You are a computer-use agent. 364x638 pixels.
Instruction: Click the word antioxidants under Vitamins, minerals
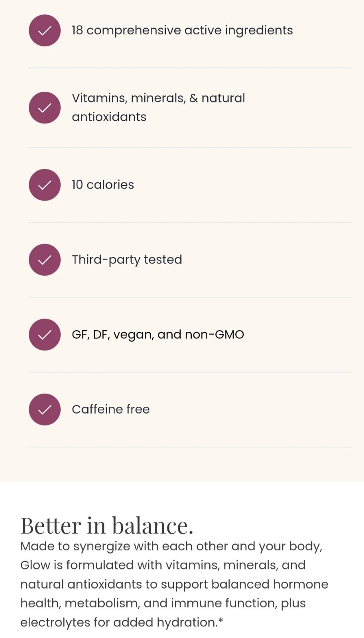(109, 117)
